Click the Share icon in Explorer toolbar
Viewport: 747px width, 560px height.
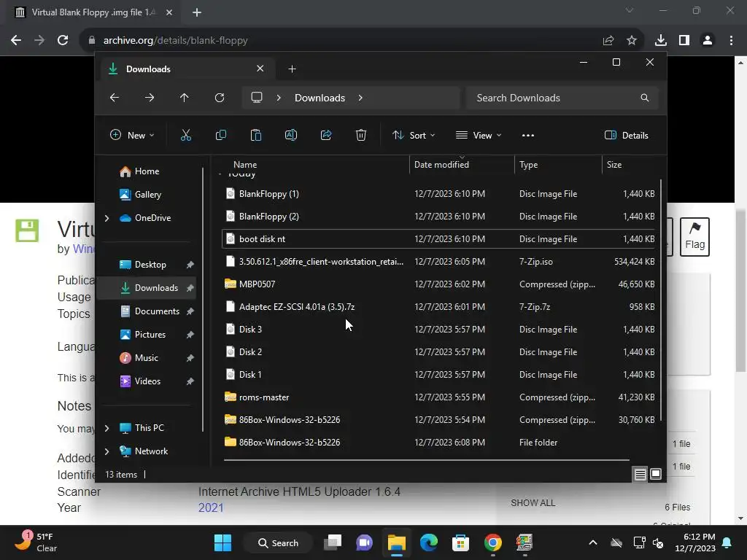[326, 135]
